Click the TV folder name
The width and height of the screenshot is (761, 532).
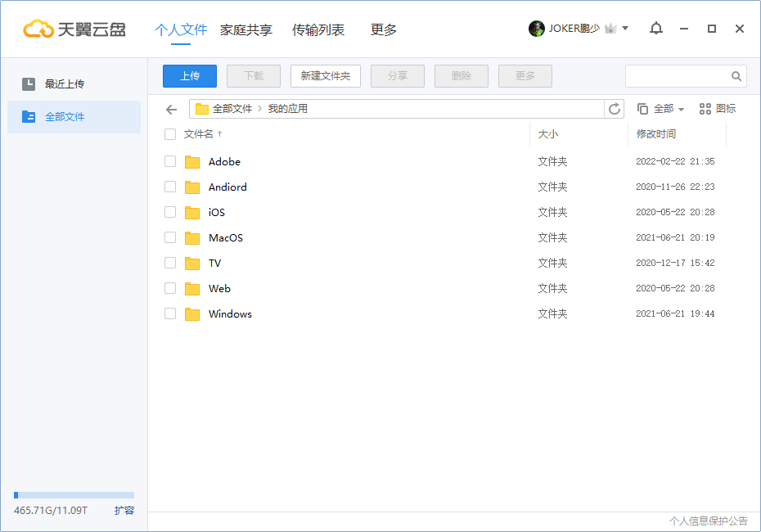point(214,263)
